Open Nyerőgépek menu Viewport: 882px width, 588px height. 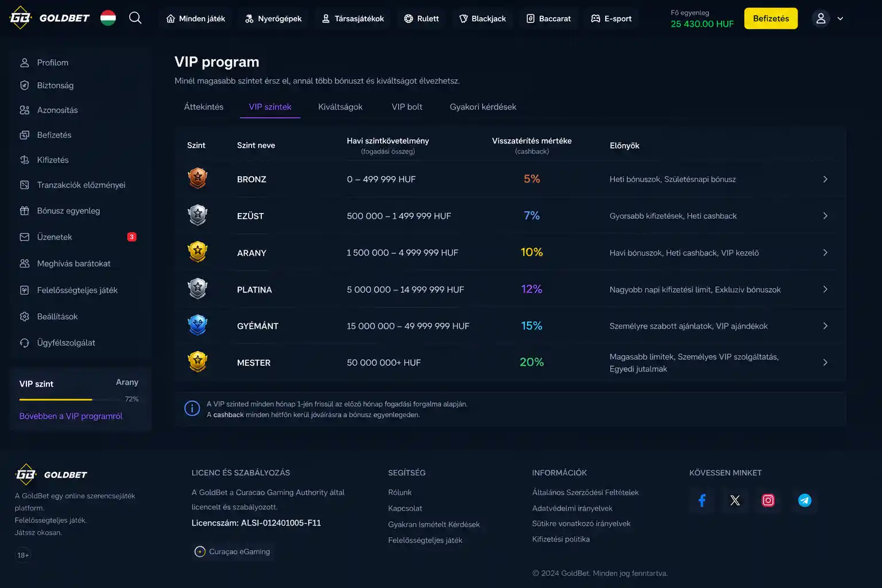pos(273,18)
